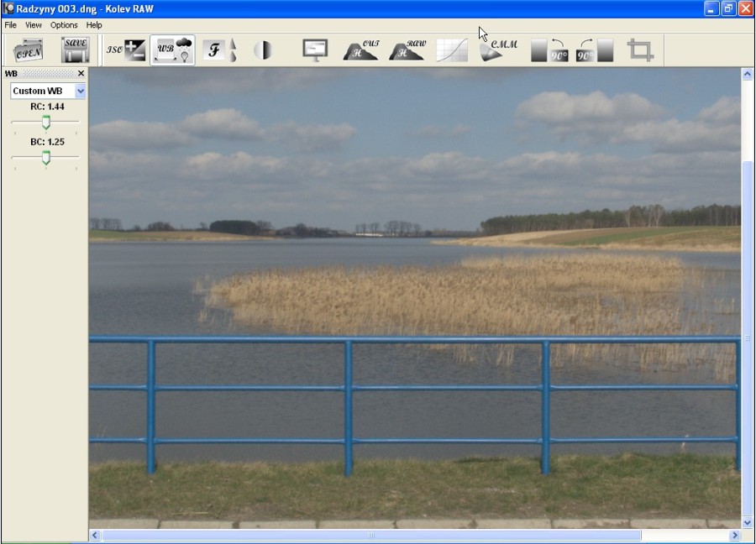Click the horizontal scrollbar right arrow
Screen dimensions: 756x544
pos(735,535)
